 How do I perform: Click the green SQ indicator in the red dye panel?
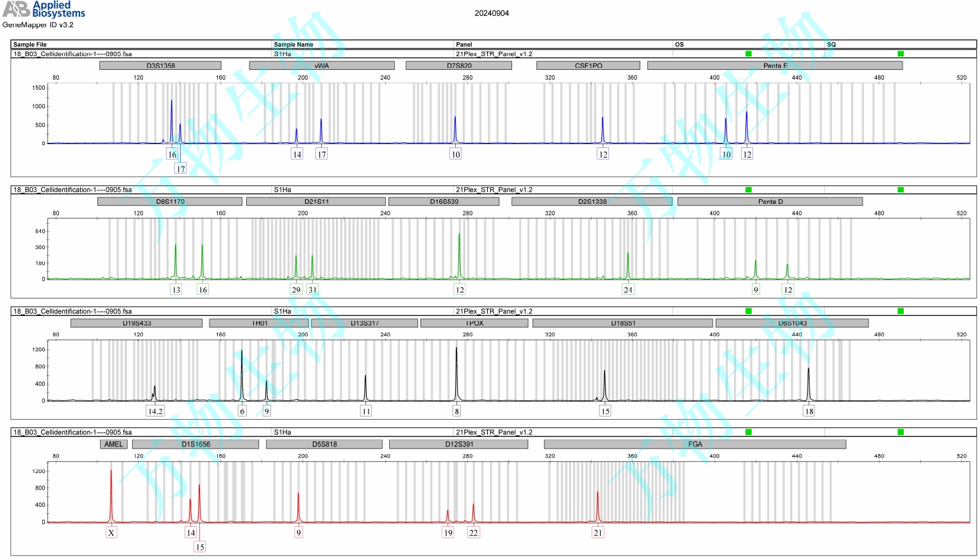tap(900, 432)
